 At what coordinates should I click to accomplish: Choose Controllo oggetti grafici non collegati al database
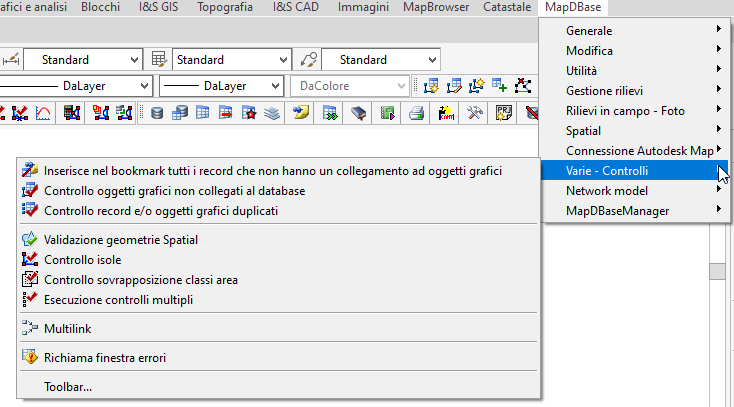point(279,191)
